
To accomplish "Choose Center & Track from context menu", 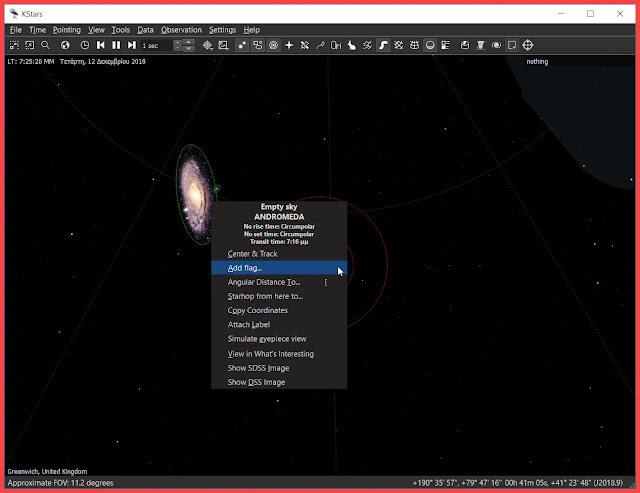I will 279,254.
